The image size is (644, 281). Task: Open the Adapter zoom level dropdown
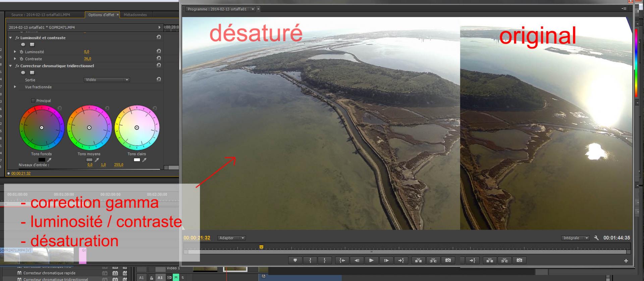click(x=231, y=238)
